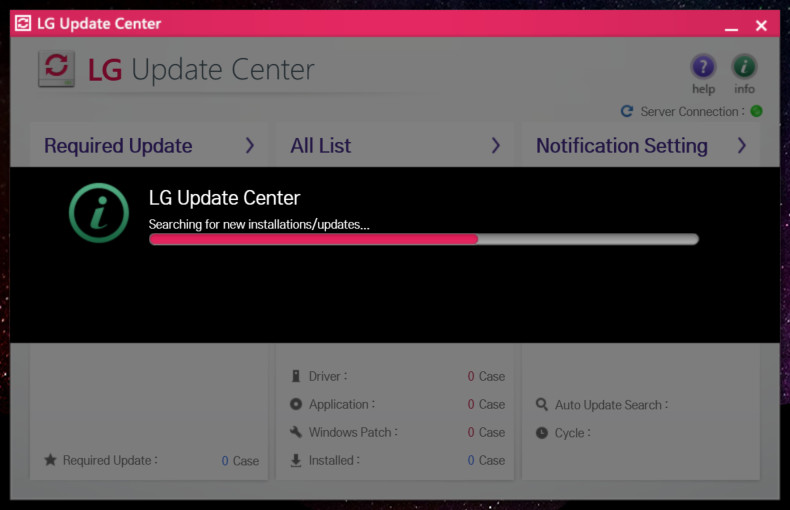Refresh the server connection
Screen dimensions: 790x510
(627, 111)
